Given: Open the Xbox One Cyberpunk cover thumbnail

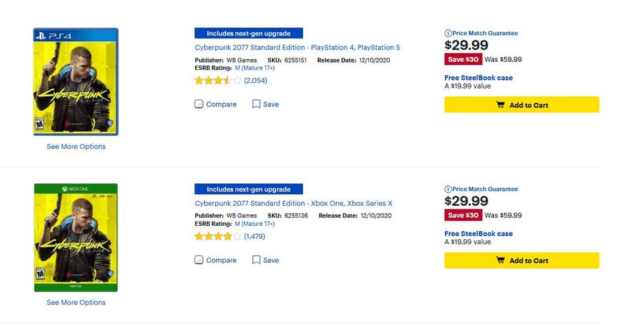Looking at the screenshot, I should coord(76,237).
